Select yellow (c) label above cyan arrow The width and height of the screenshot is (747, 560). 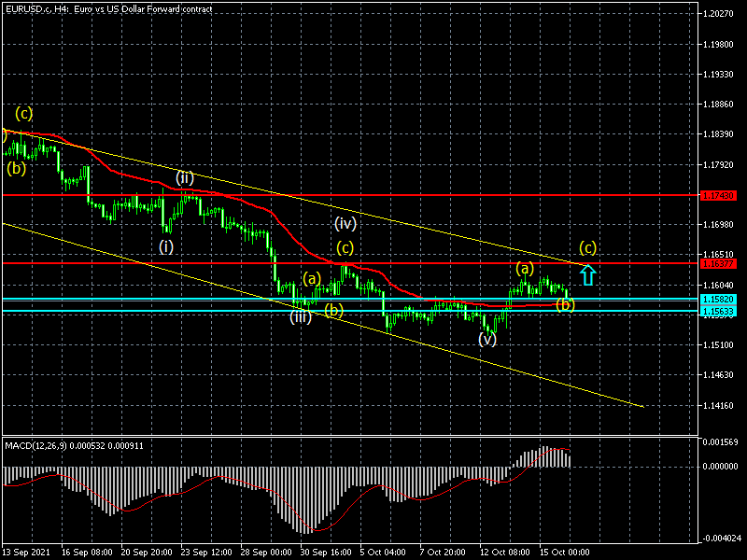(x=588, y=247)
